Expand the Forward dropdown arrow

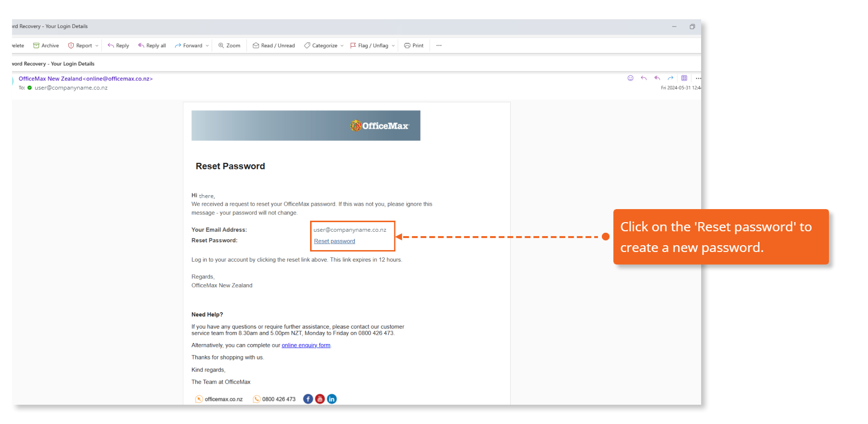point(207,46)
